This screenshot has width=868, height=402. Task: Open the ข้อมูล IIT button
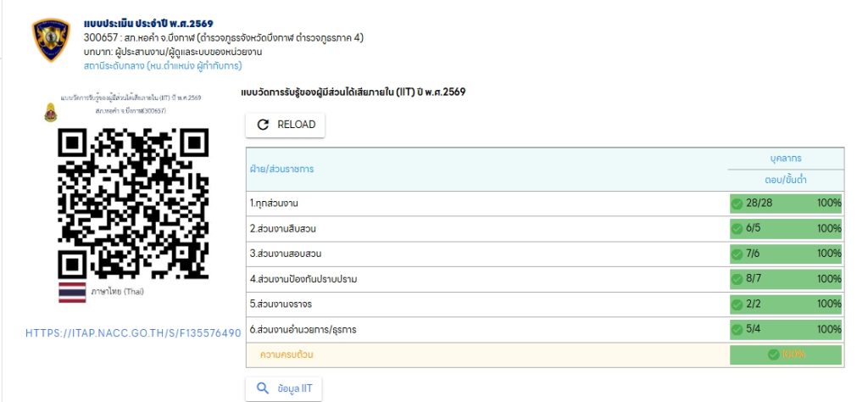click(283, 388)
